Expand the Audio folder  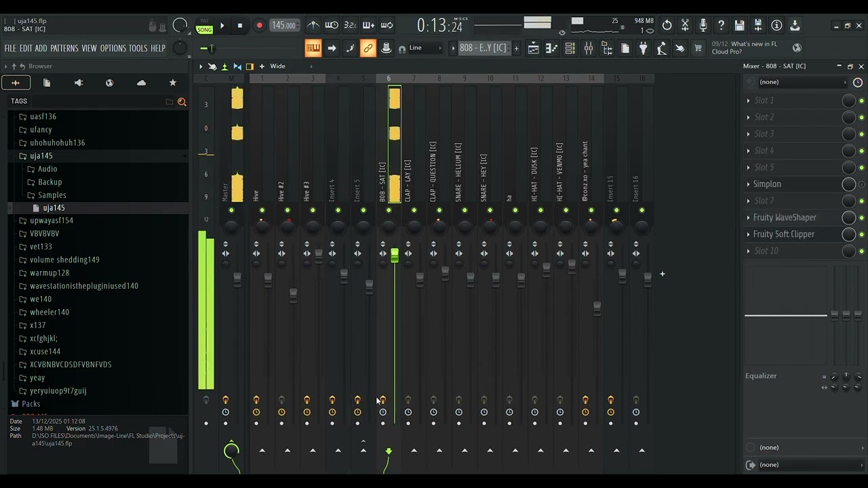click(x=47, y=169)
